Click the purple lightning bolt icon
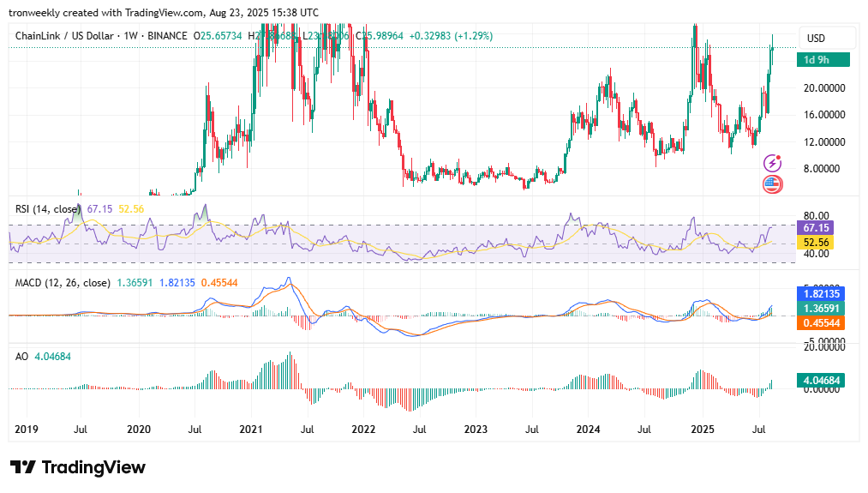This screenshot has height=493, width=868. pyautogui.click(x=772, y=163)
